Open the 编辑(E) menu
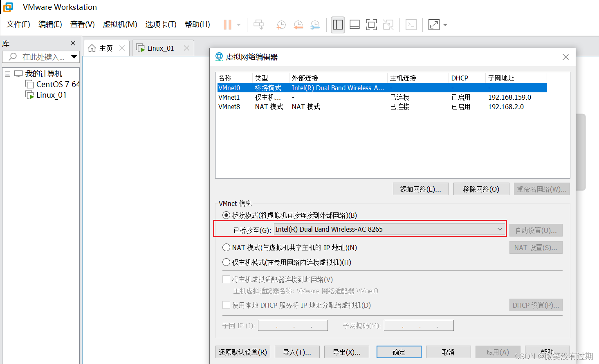 click(x=50, y=25)
